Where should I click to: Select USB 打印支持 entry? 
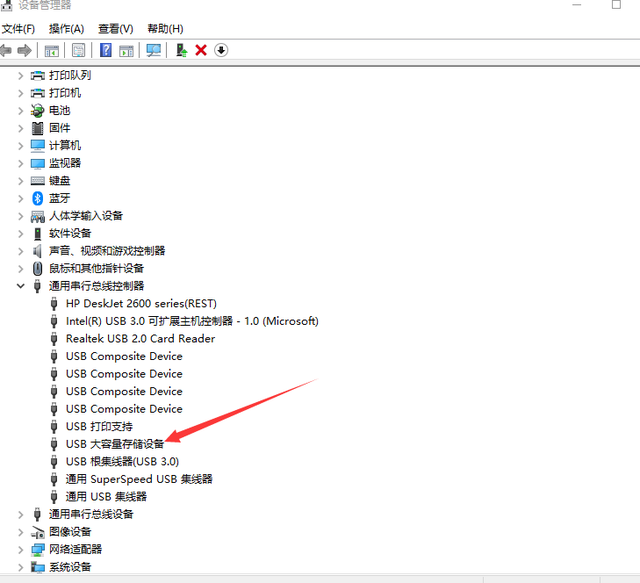pos(99,427)
